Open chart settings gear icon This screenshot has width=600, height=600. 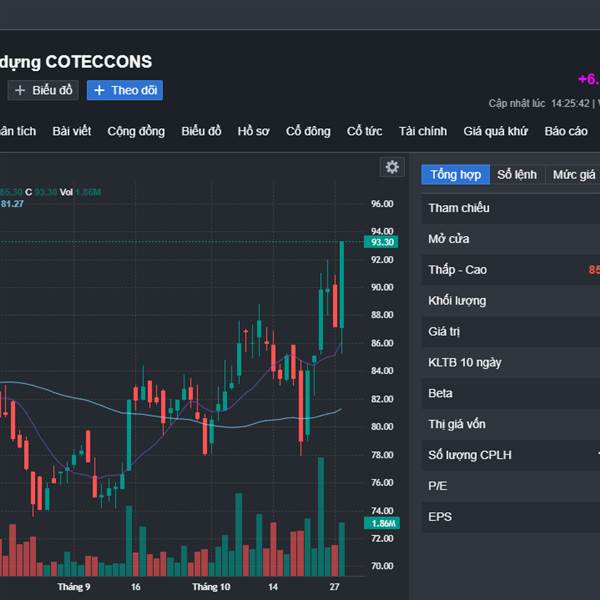pos(392,167)
